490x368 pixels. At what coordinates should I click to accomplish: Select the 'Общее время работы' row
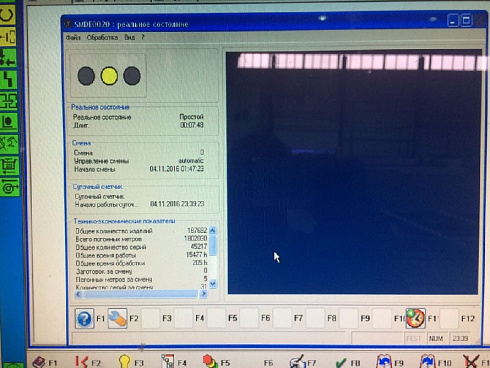(141, 255)
